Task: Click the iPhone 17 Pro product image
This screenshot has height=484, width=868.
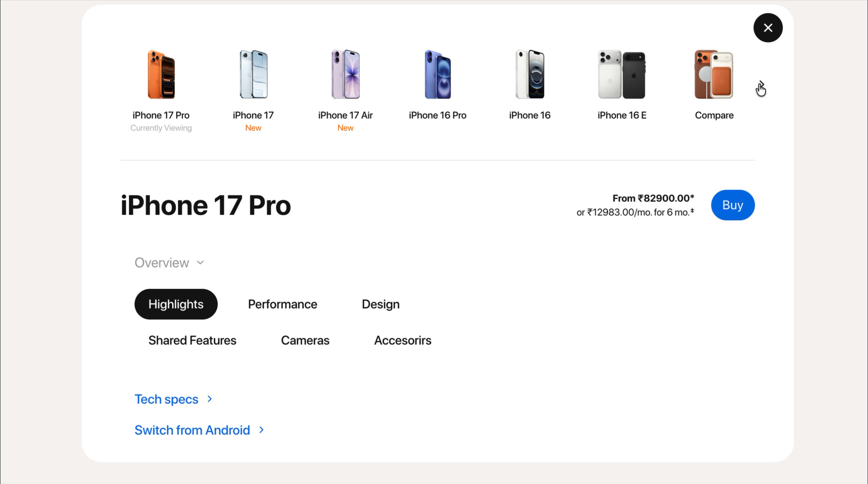Action: point(161,75)
